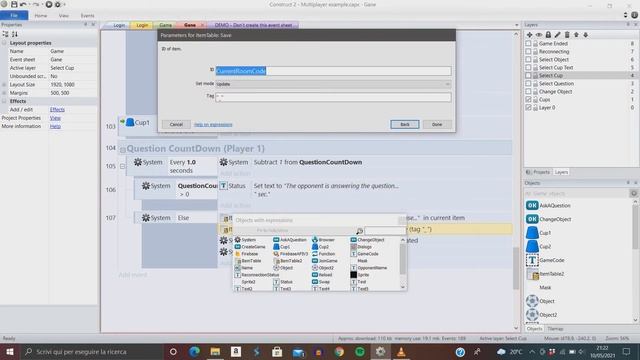Select AskAQuestion in the Objects panel
The image size is (640, 360).
[548, 206]
